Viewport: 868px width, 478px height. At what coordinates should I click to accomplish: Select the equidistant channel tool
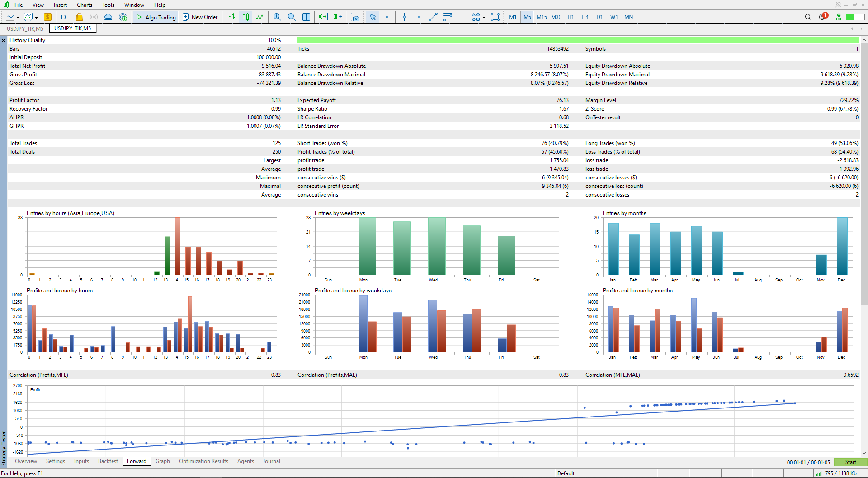click(448, 17)
